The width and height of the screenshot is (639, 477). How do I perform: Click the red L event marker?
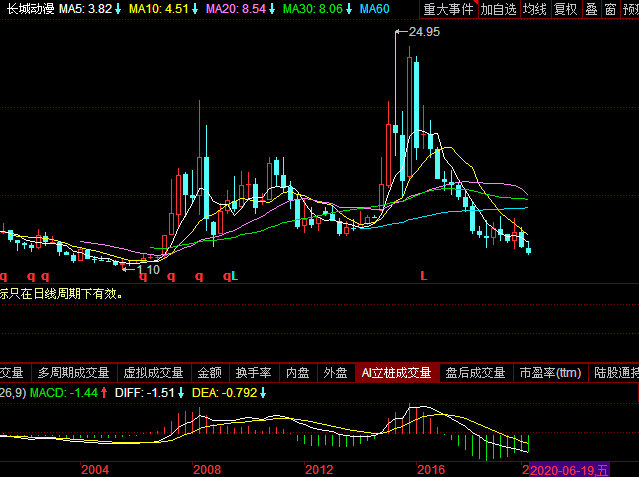coord(424,276)
